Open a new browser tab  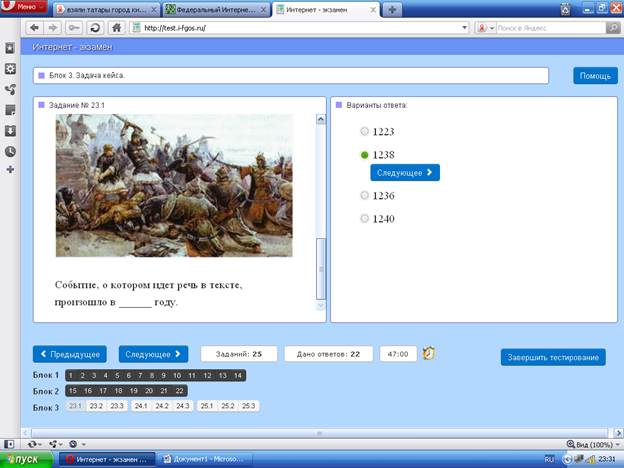click(x=392, y=10)
